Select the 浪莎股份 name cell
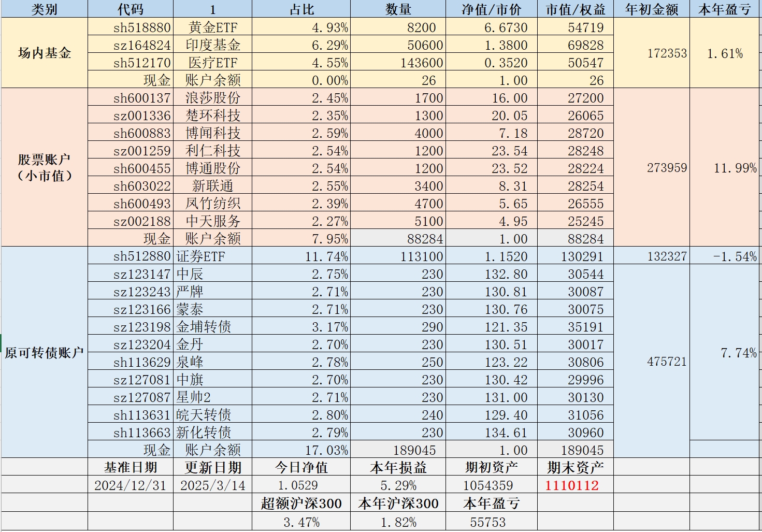Viewport: 762px width, 532px height. pos(213,98)
